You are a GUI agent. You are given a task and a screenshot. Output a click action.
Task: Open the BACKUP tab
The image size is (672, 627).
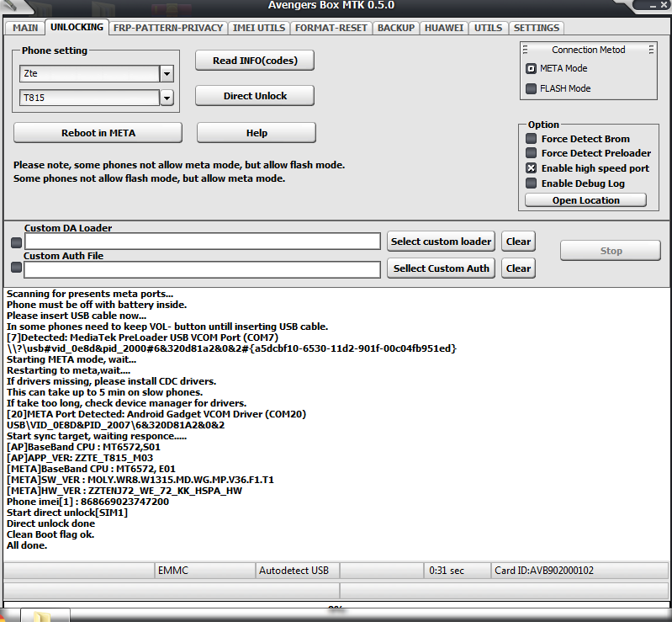pyautogui.click(x=396, y=28)
